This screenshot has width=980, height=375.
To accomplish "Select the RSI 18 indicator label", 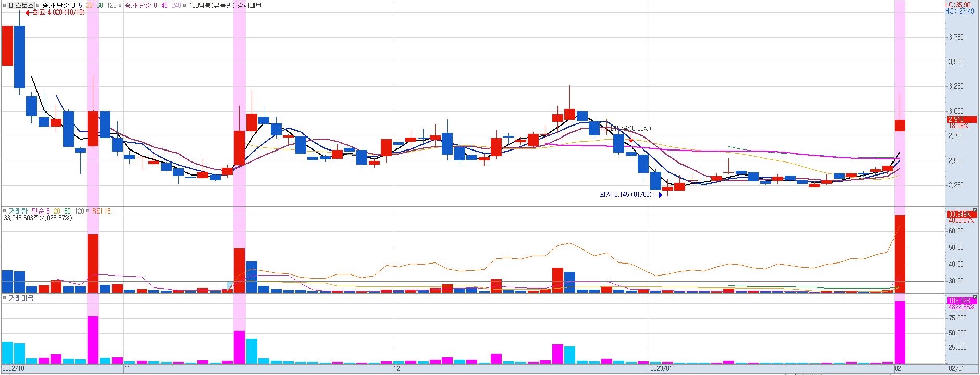I will pyautogui.click(x=102, y=211).
